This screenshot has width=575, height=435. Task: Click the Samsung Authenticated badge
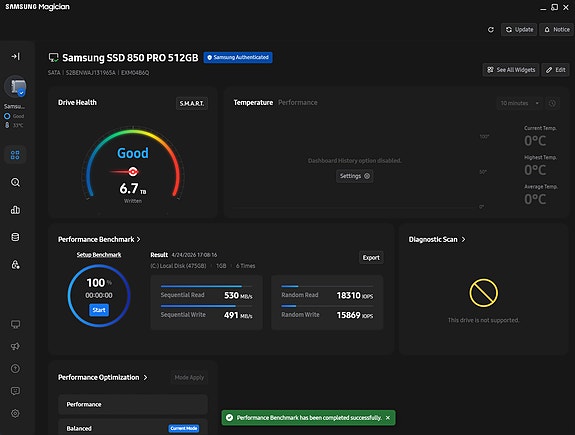[x=238, y=57]
